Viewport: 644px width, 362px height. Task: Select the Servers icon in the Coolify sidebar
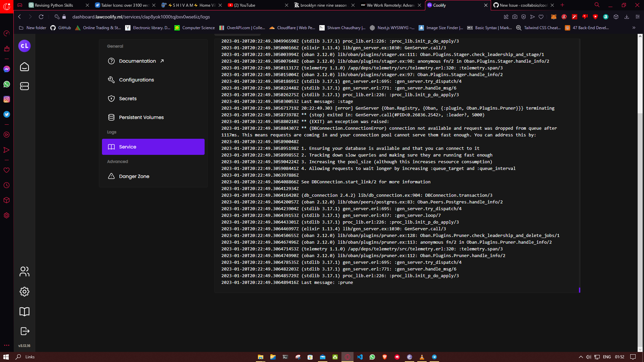click(24, 86)
